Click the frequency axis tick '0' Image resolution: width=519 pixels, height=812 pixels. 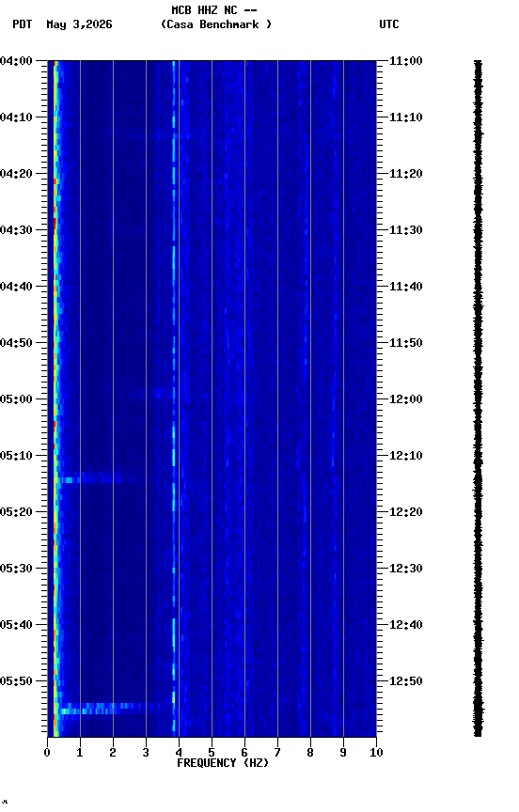tap(47, 753)
